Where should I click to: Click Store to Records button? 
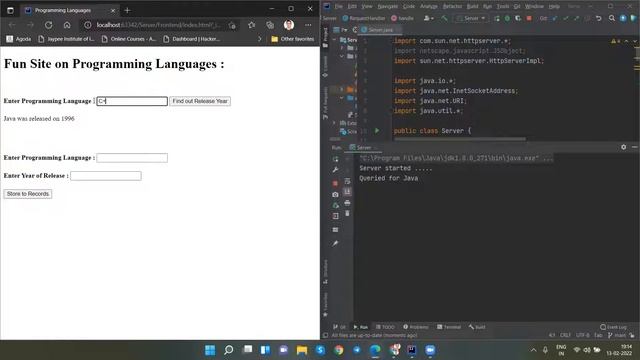click(x=28, y=194)
